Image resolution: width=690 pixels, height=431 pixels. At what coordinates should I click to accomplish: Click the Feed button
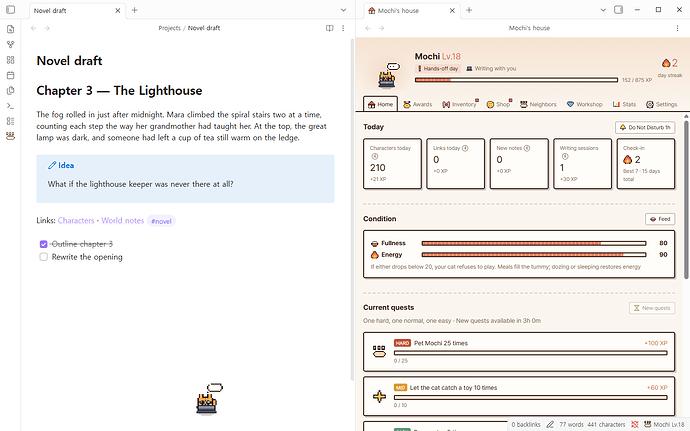tap(660, 219)
